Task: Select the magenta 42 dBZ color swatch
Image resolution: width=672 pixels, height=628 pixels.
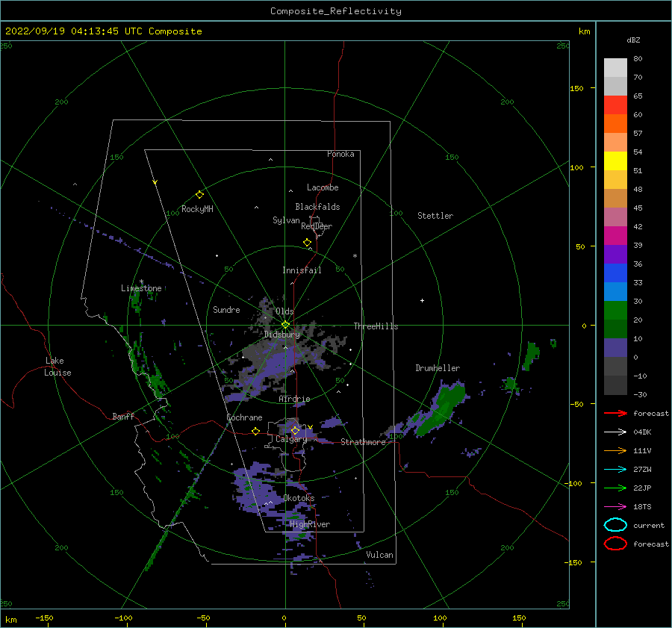Action: (615, 235)
